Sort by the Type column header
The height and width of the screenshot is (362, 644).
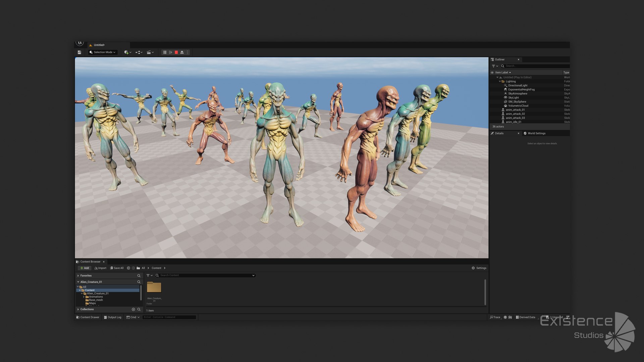566,72
